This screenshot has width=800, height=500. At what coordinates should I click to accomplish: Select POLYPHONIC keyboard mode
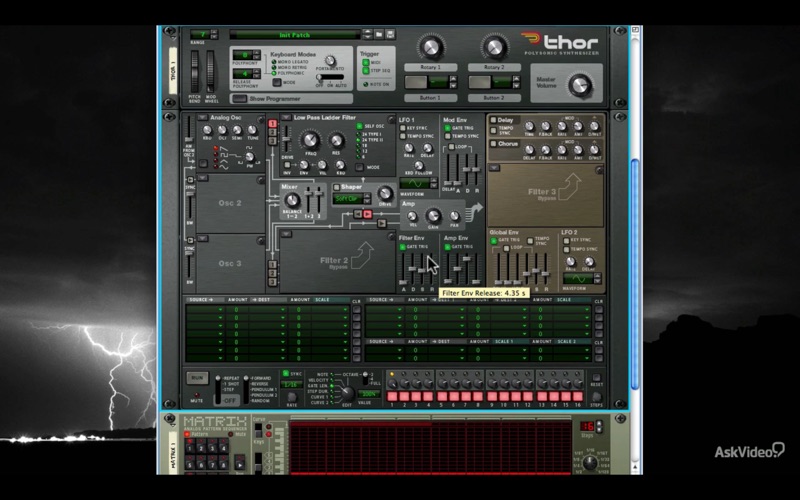pyautogui.click(x=274, y=73)
